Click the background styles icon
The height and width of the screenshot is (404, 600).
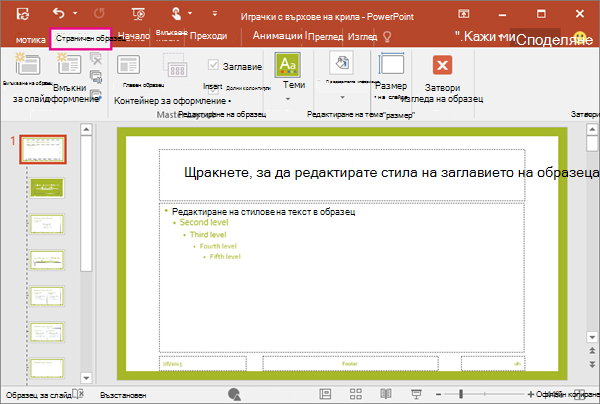click(x=342, y=63)
